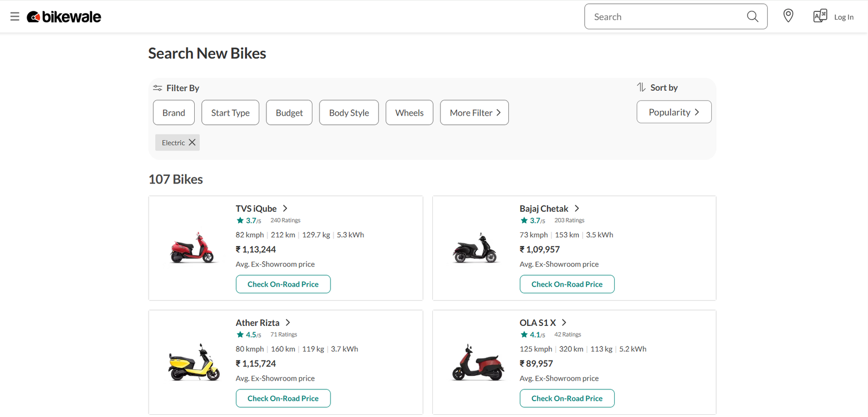Open the Body Style filter
The image size is (868, 417).
[x=349, y=112]
